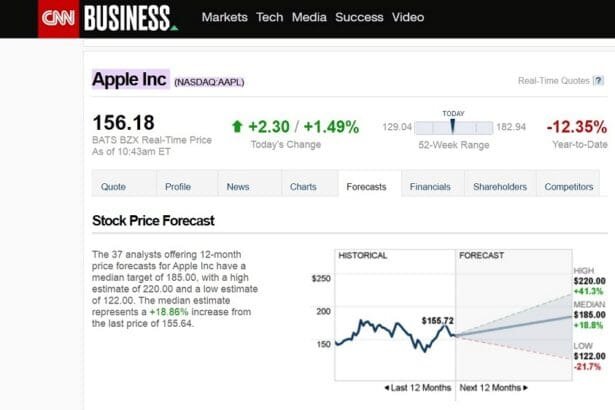
Task: Click the CNN logo
Action: point(58,18)
